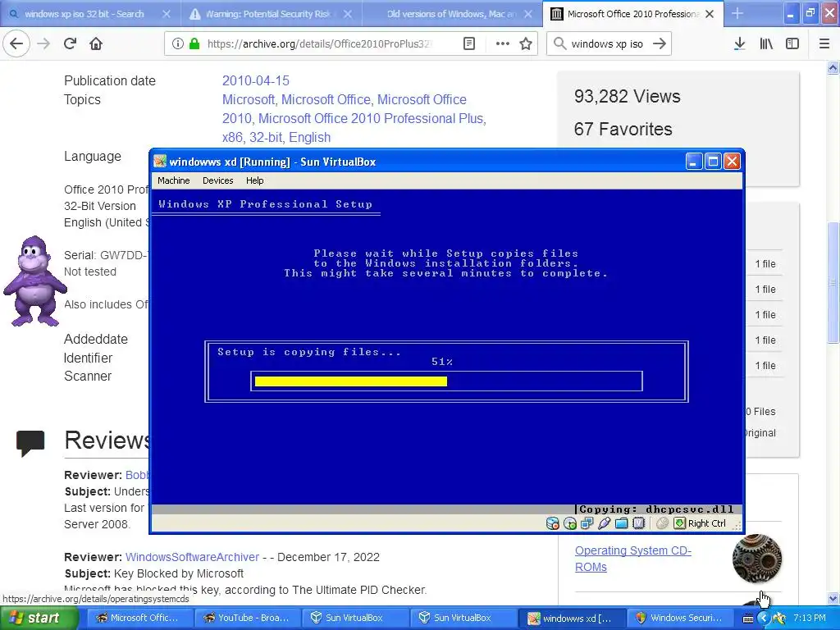
Task: Open the Firefox library icon
Action: [x=766, y=43]
